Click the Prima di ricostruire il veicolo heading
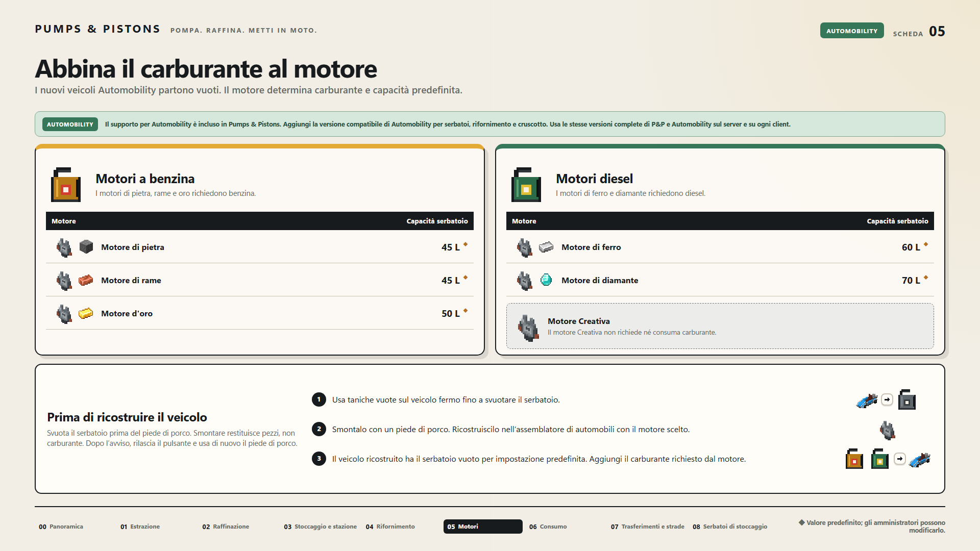This screenshot has height=551, width=980. (127, 417)
